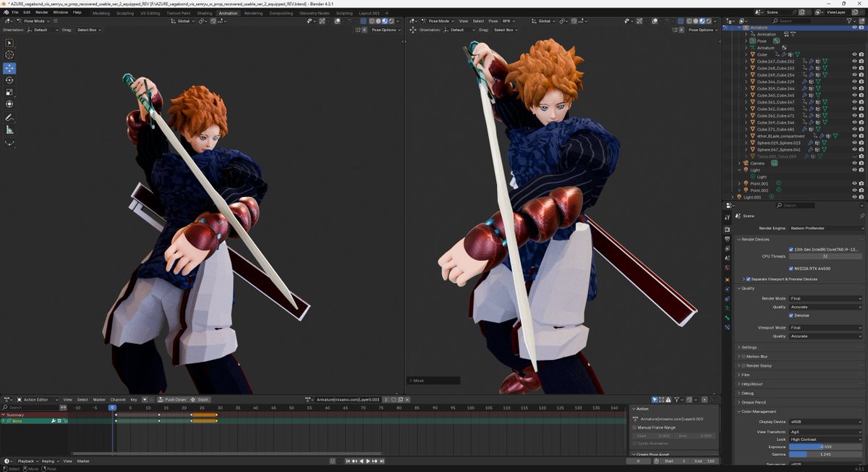Open the Render properties tab icon
This screenshot has height=472, width=868.
(727, 229)
